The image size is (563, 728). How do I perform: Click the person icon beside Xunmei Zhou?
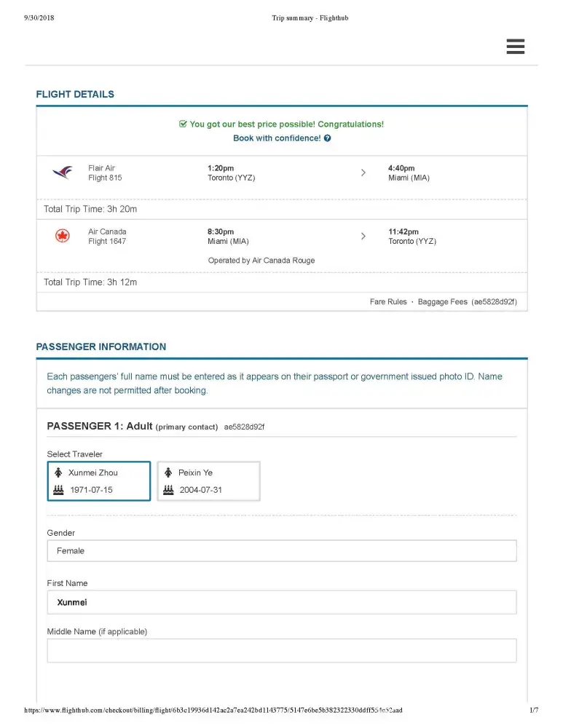click(59, 472)
